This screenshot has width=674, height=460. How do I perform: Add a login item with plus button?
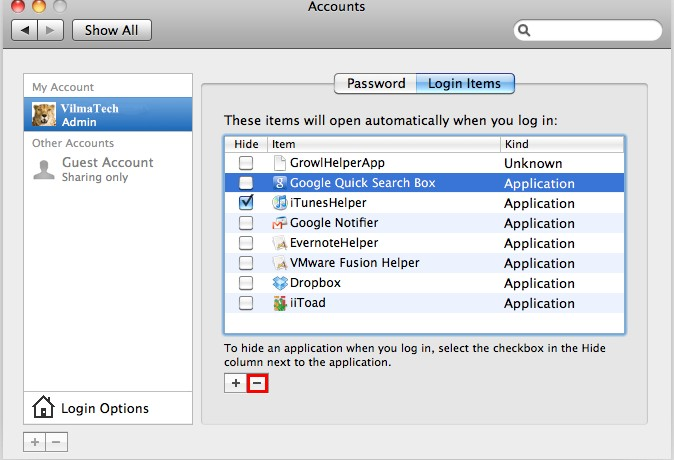pyautogui.click(x=236, y=383)
